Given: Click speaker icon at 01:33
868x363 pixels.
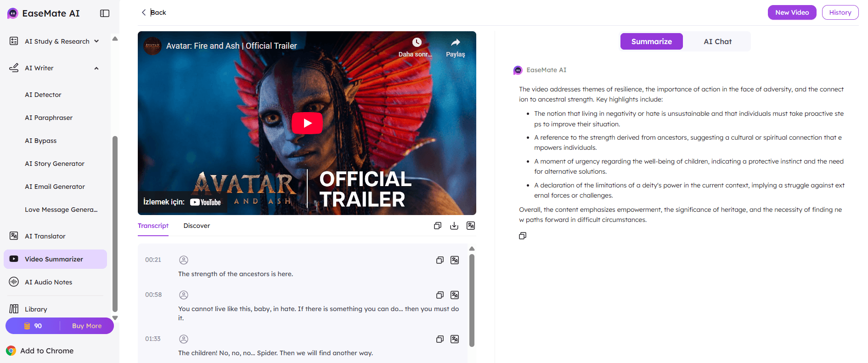Looking at the screenshot, I should click(x=184, y=339).
